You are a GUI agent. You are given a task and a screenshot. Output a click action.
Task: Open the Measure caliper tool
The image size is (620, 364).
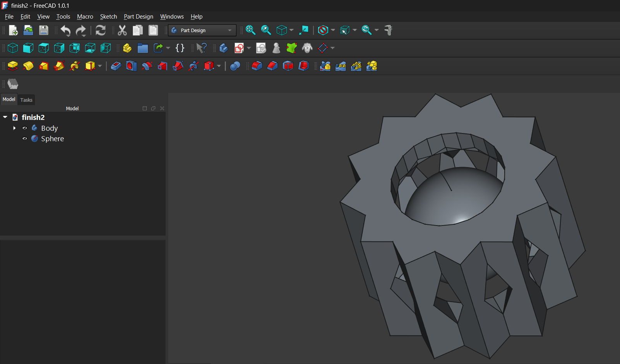[389, 30]
